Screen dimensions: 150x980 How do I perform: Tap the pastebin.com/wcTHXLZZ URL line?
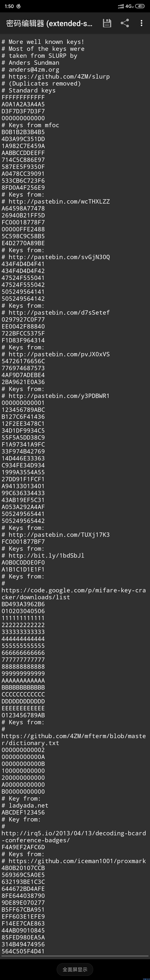[x=56, y=201]
